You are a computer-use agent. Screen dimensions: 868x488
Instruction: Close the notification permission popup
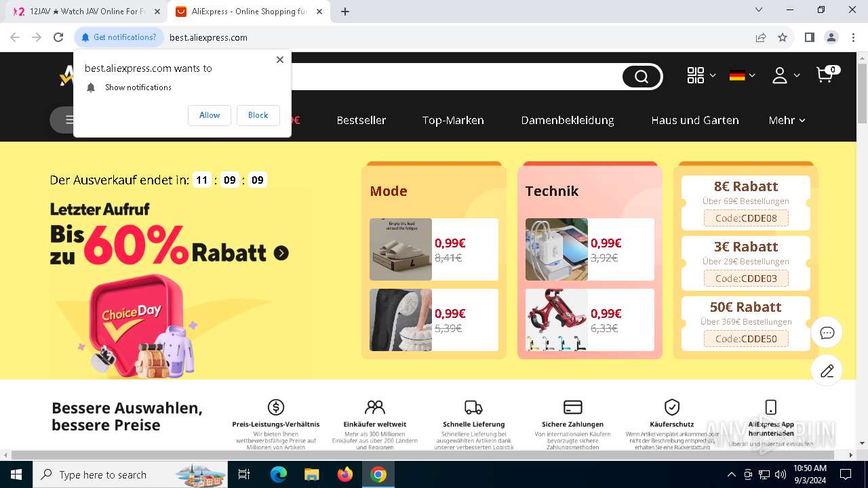[280, 60]
